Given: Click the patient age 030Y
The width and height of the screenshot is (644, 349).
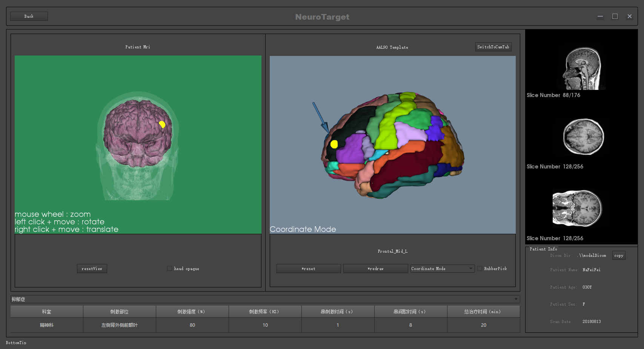Looking at the screenshot, I should 587,287.
